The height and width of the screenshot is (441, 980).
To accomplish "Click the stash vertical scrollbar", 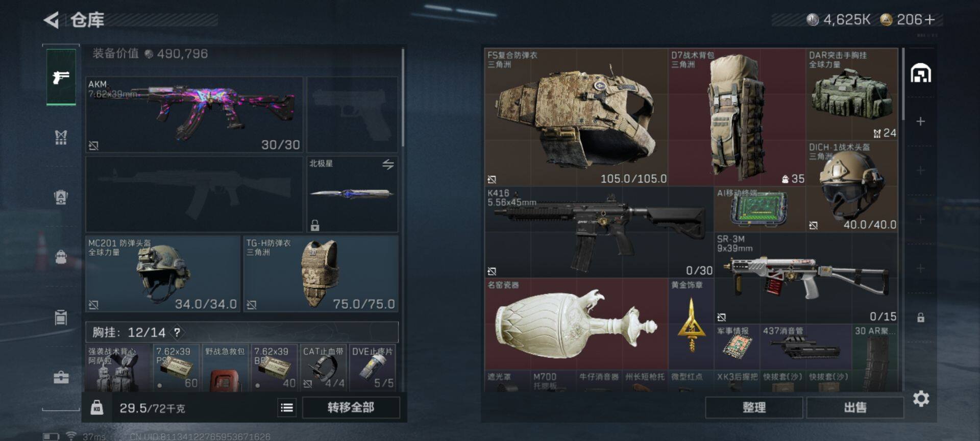I will [x=903, y=85].
